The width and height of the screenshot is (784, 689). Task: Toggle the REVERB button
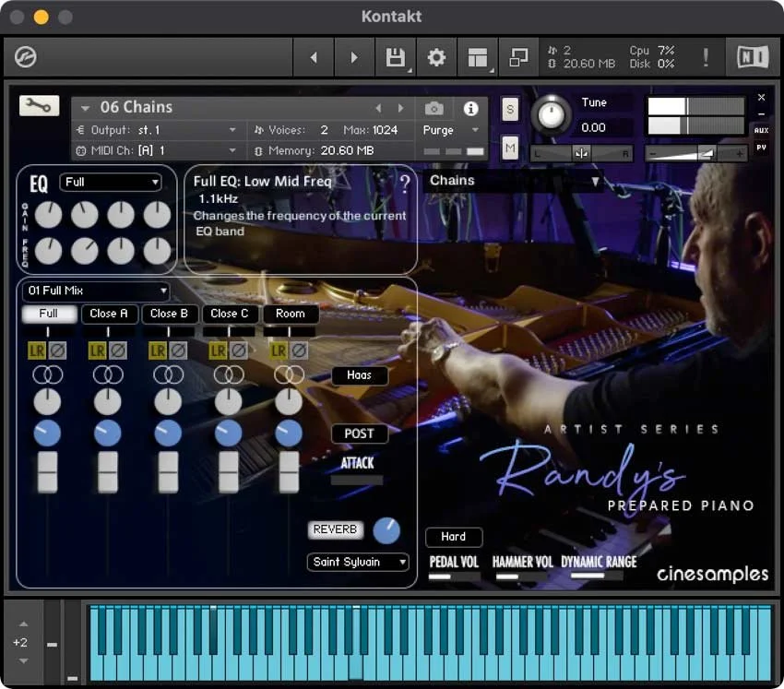(336, 529)
